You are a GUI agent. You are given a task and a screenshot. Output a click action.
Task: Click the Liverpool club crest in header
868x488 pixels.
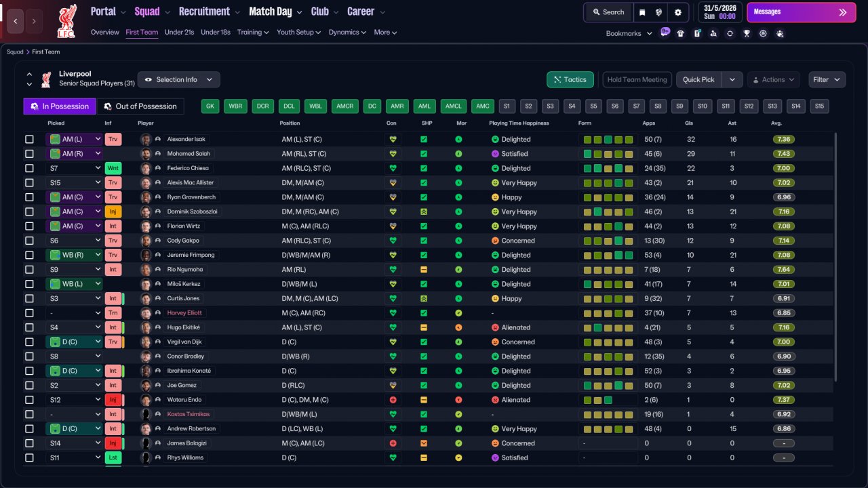point(66,20)
